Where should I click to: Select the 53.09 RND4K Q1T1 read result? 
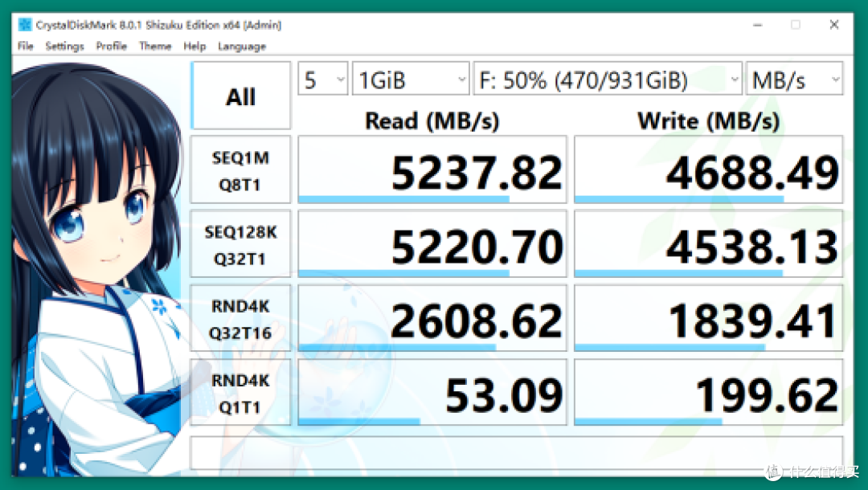click(x=432, y=392)
